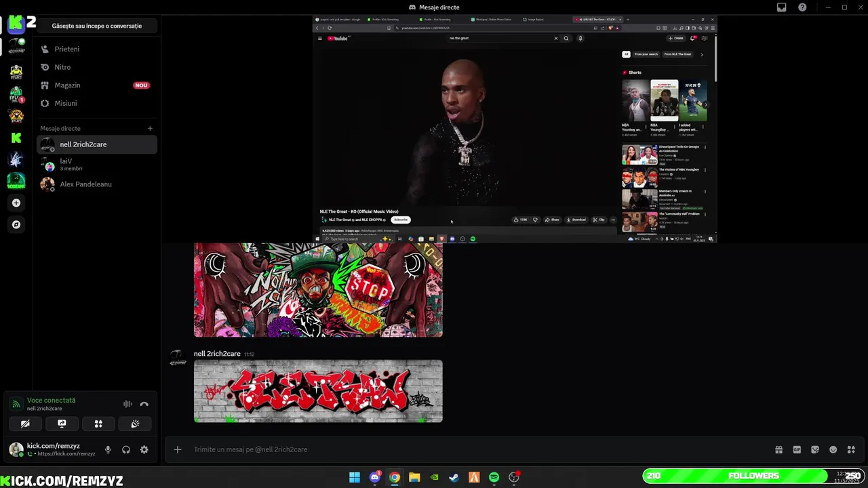Click the search conversation field
This screenshot has width=868, height=488.
pyautogui.click(x=96, y=26)
